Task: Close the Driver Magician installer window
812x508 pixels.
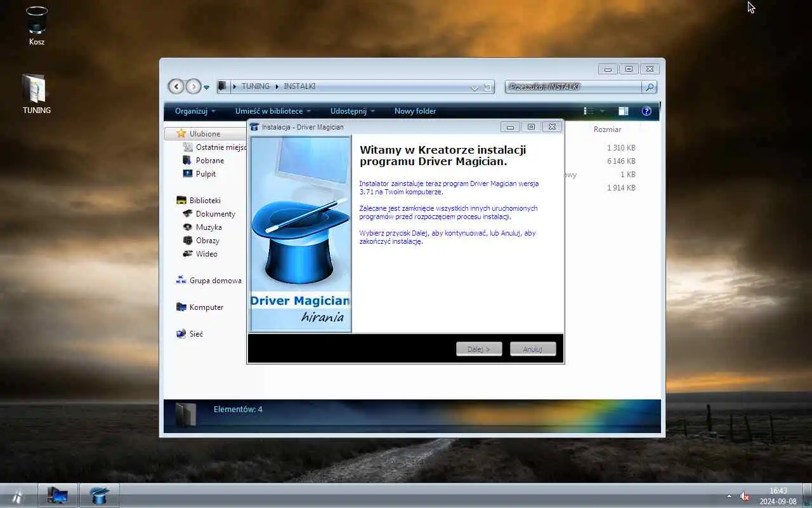Action: coord(552,127)
